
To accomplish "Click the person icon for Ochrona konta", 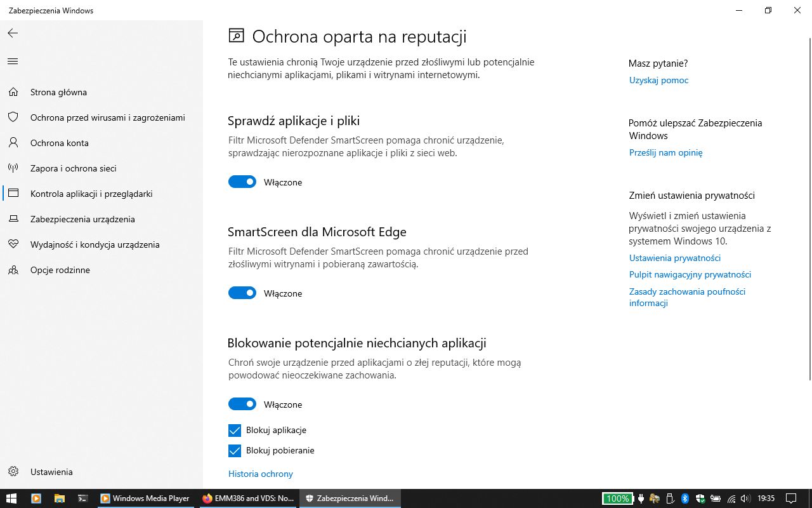I will [13, 143].
